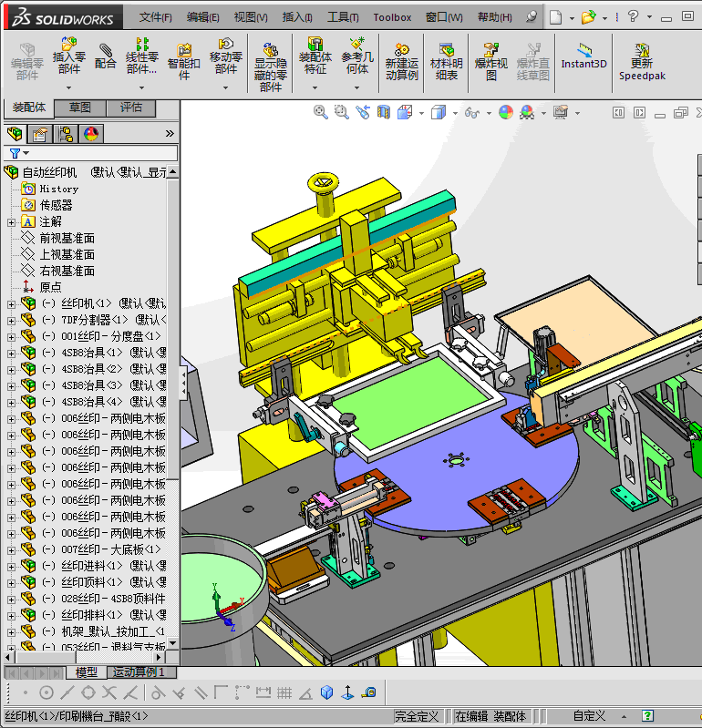The height and width of the screenshot is (728, 702).
Task: Open Linear Component Pattern (线性零部件) tool
Action: pos(141,56)
